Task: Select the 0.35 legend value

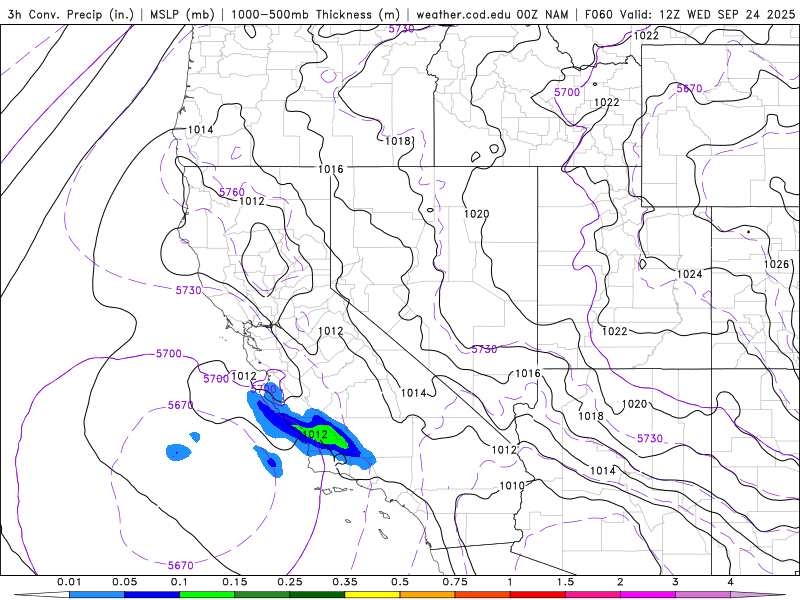Action: pyautogui.click(x=345, y=582)
